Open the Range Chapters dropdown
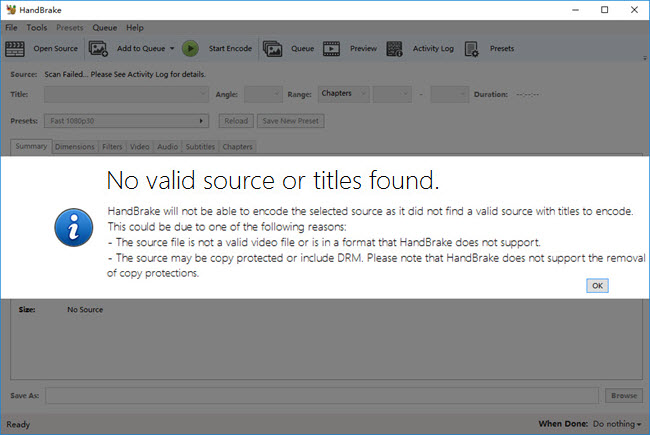The image size is (650, 435). (344, 94)
